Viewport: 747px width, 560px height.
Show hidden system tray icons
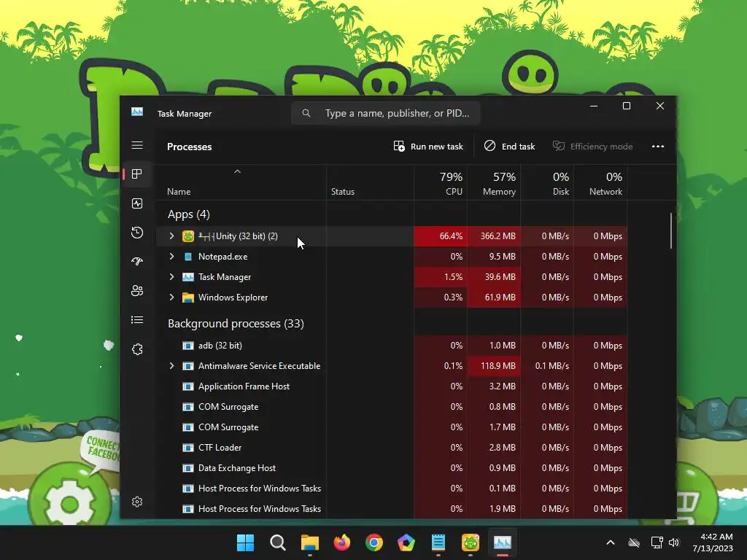[611, 542]
